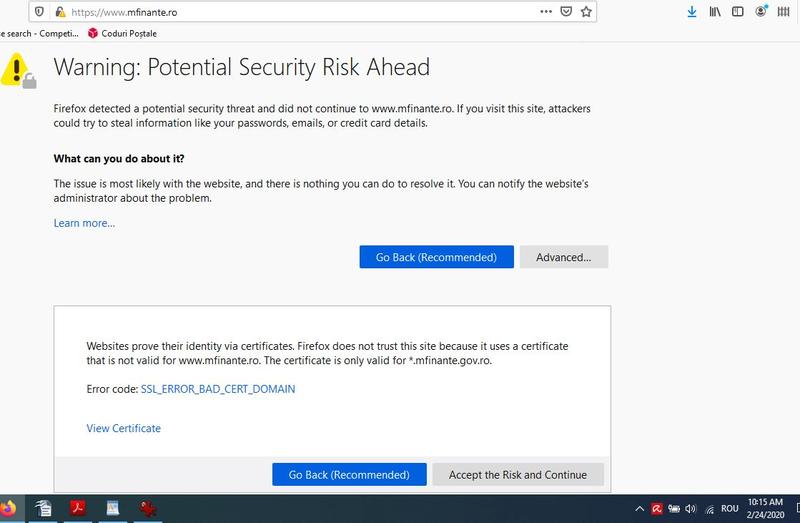800x523 pixels.
Task: Open the Firefox downloads panel
Action: 692,12
